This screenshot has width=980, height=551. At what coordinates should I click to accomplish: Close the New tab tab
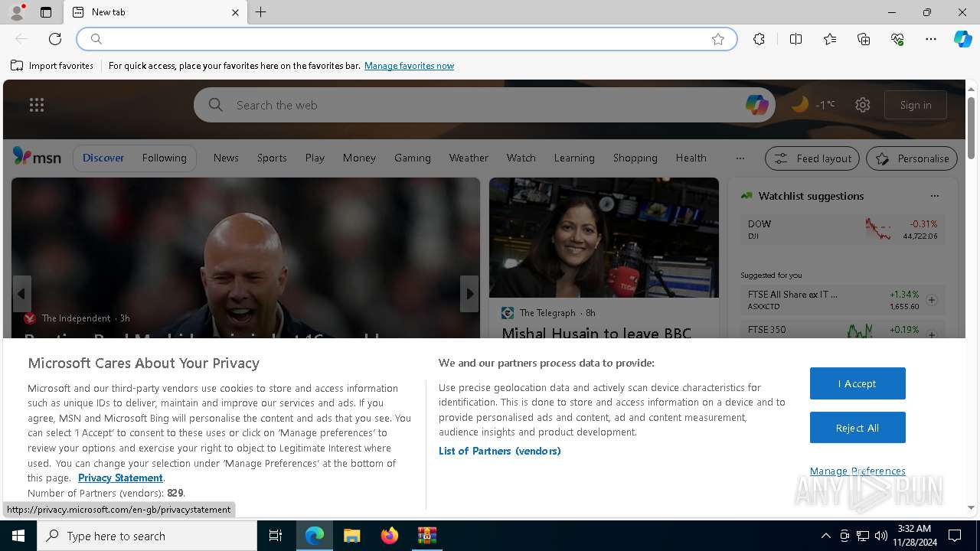point(235,12)
